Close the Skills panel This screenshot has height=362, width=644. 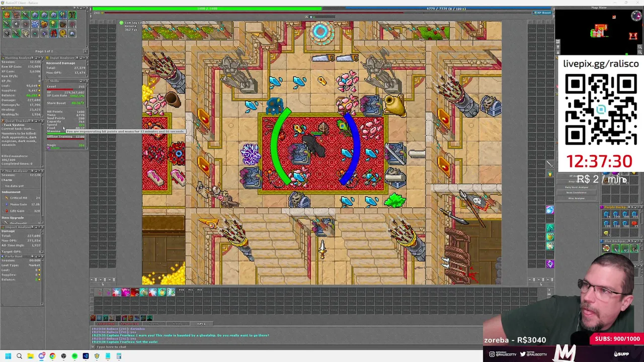click(87, 81)
